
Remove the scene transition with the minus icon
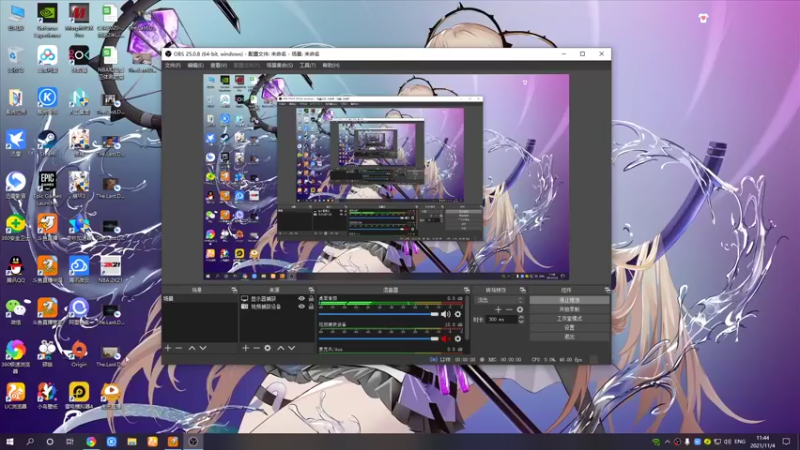tap(509, 310)
